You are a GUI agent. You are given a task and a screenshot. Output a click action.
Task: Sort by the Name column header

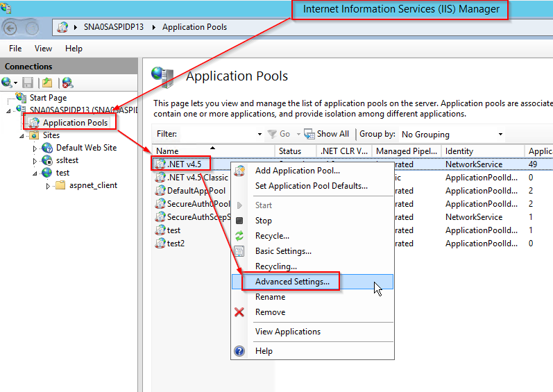[213, 151]
